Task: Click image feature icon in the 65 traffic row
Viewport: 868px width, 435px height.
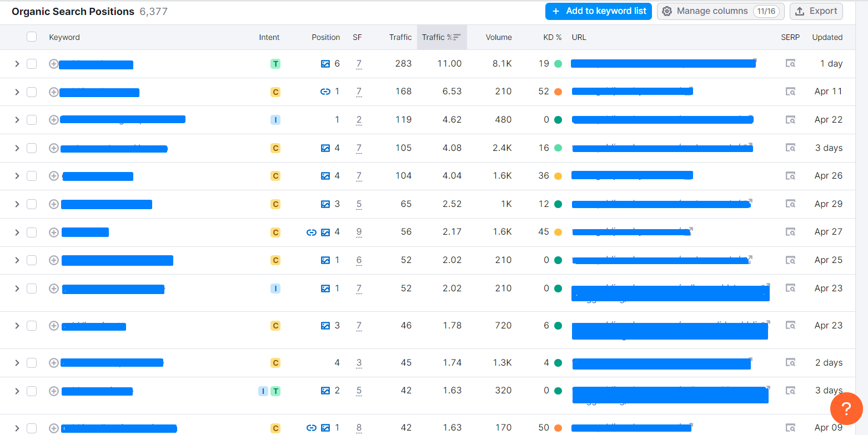Action: point(325,204)
